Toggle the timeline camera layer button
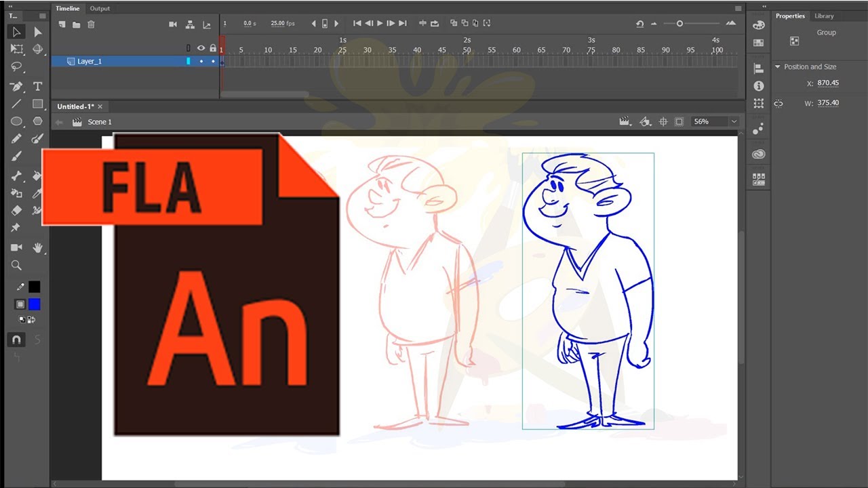 point(173,24)
